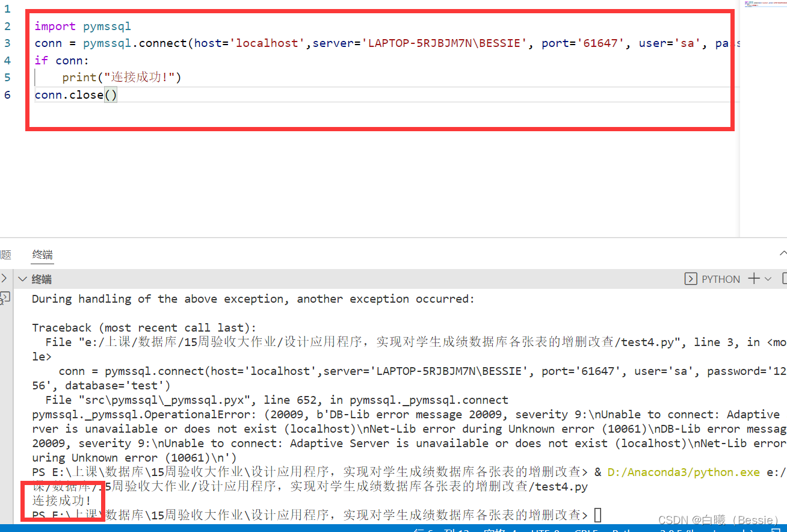Click line number 1 in the gutter

(7, 9)
